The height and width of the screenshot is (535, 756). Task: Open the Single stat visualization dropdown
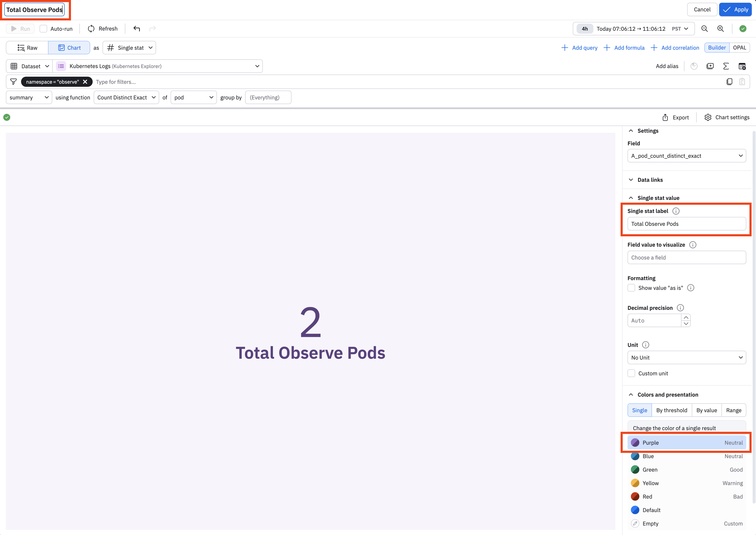[x=129, y=48]
